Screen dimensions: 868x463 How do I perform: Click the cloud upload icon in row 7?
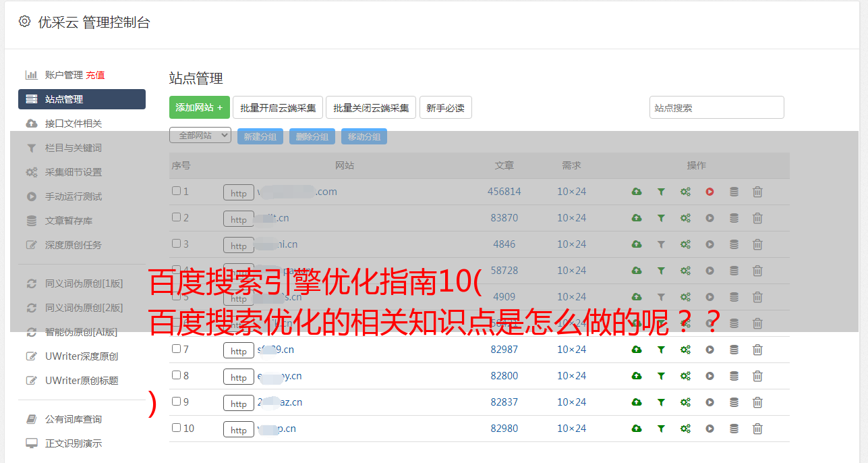637,350
